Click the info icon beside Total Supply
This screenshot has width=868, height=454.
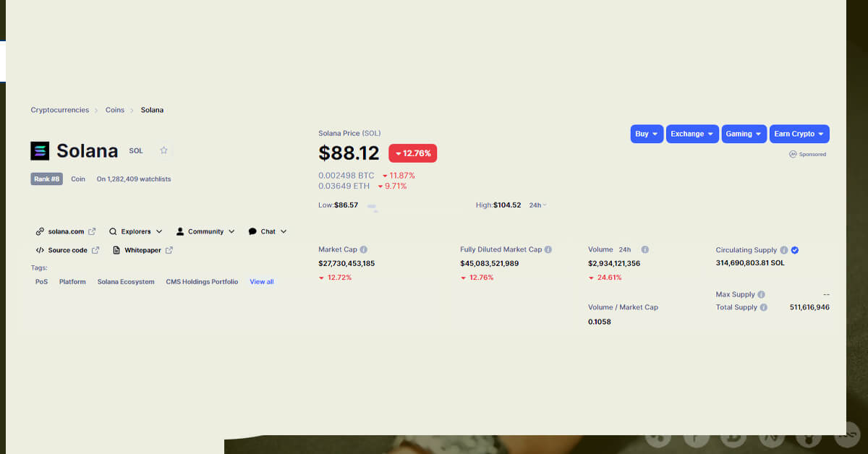[764, 307]
